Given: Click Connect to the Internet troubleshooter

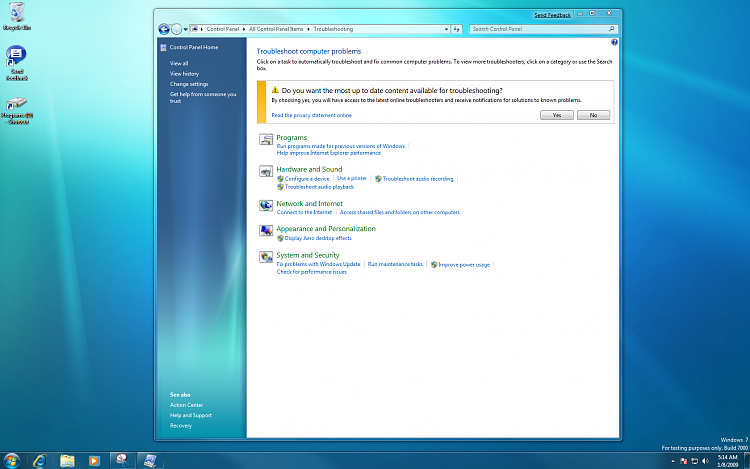Looking at the screenshot, I should pyautogui.click(x=304, y=212).
